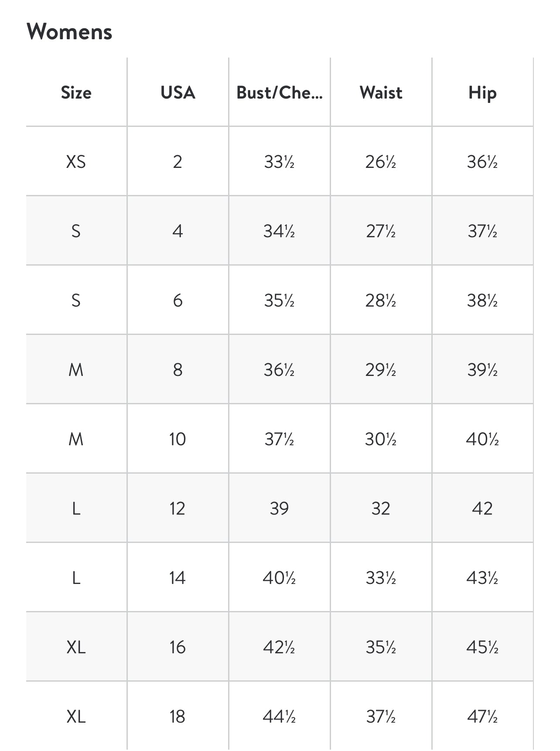Select the Size column header
This screenshot has height=751, width=560.
pos(76,92)
